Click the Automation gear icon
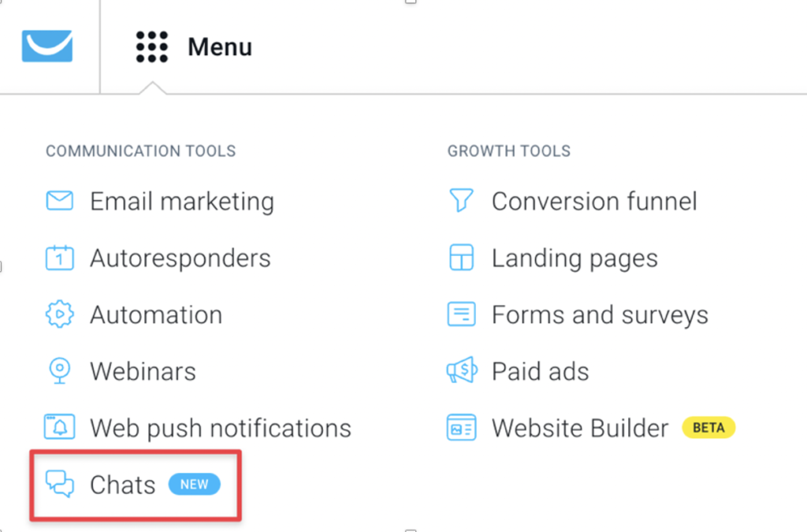 coord(60,314)
